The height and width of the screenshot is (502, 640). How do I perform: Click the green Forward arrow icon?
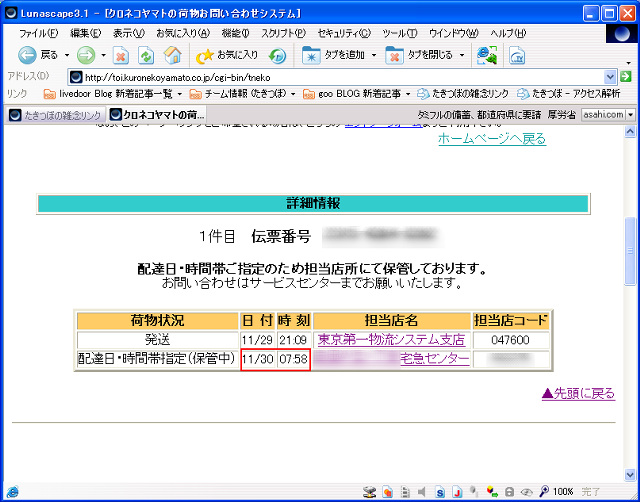click(x=85, y=54)
